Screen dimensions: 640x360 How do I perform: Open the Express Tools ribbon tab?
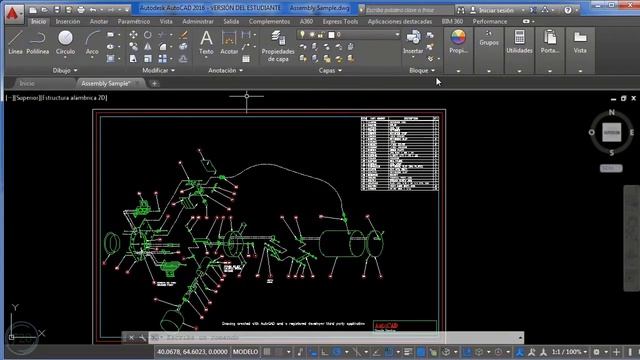coord(340,21)
